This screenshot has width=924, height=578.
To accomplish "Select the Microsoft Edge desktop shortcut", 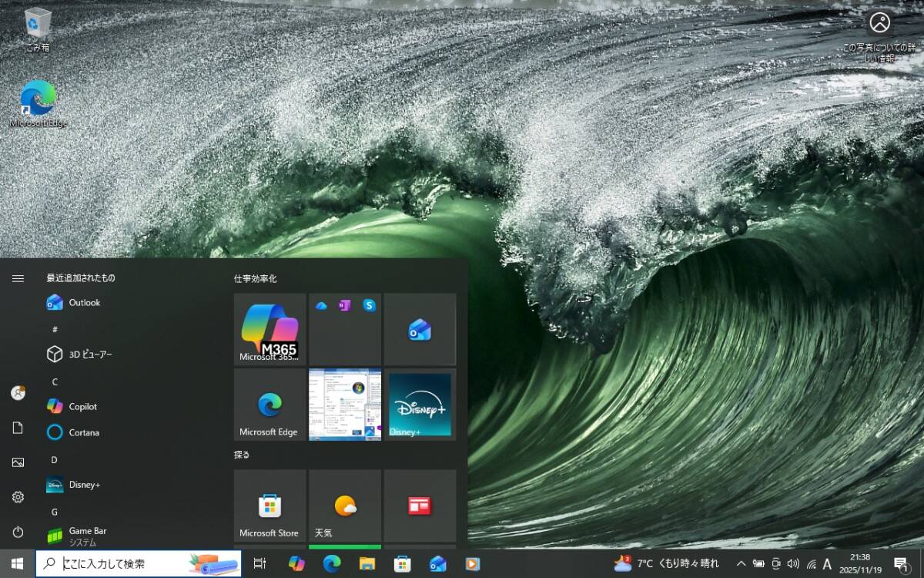I will tap(38, 104).
